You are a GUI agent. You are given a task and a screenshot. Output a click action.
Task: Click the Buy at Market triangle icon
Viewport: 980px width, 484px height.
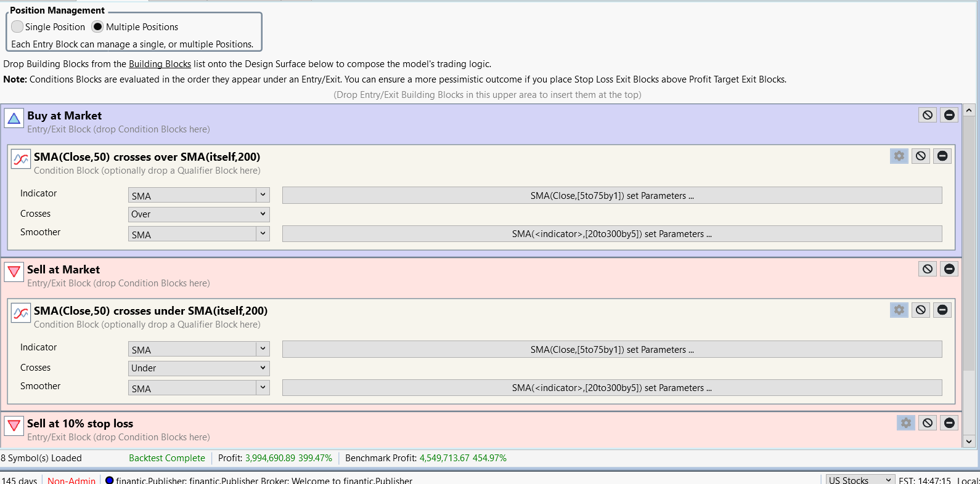[x=14, y=118]
